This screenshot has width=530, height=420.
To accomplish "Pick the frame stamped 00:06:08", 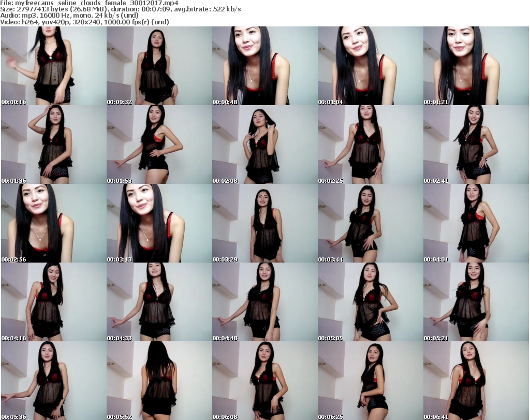I will [x=265, y=381].
